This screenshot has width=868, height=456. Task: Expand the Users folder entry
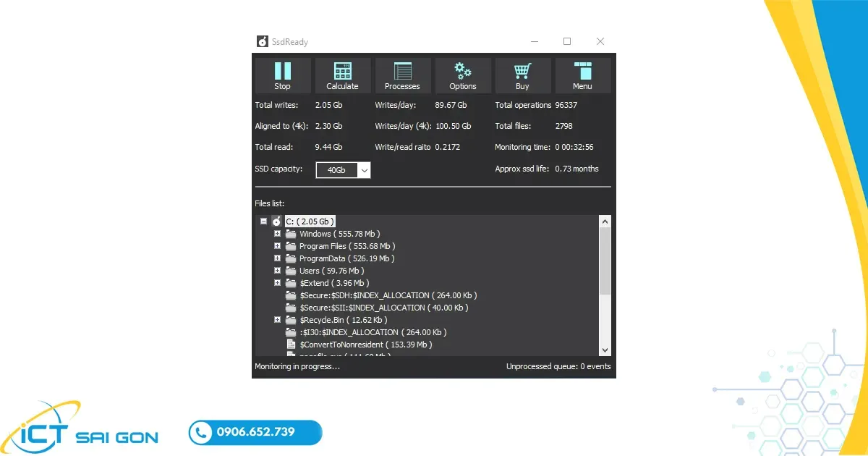[276, 270]
